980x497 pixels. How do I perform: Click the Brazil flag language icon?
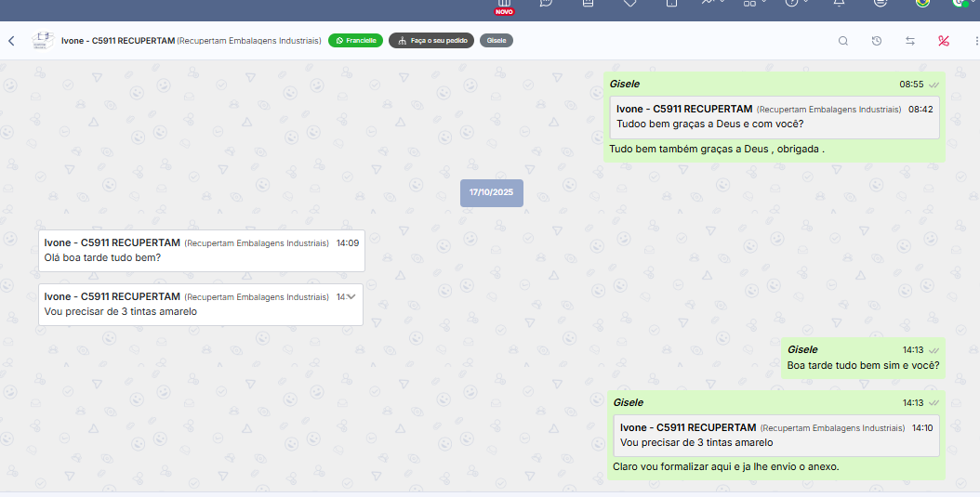point(922,4)
